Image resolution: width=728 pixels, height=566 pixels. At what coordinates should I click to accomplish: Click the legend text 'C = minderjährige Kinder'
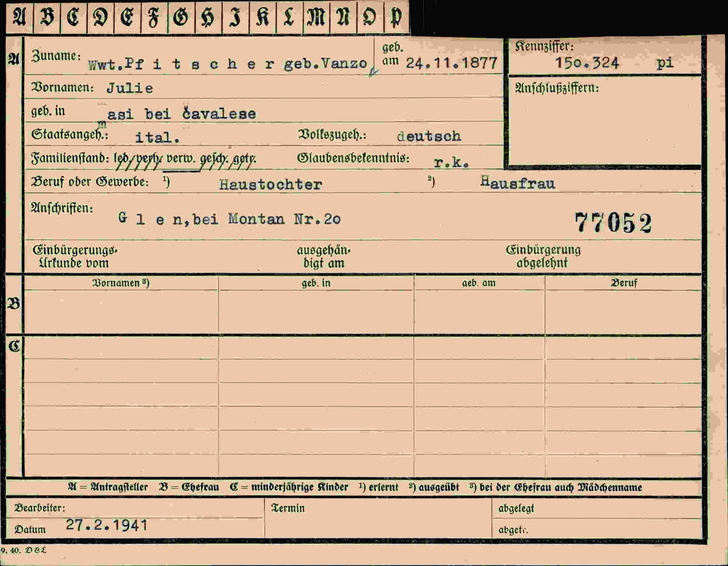[289, 487]
